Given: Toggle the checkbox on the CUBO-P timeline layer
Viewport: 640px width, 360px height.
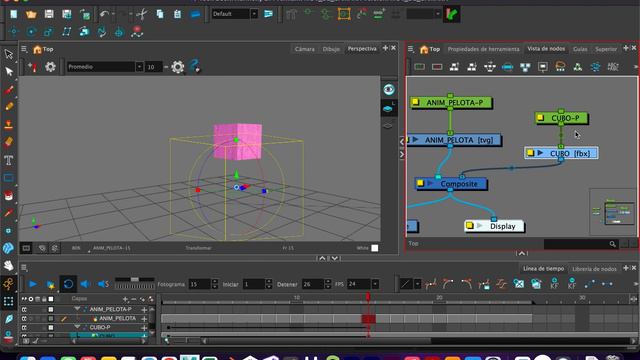Looking at the screenshot, I should tap(51, 327).
